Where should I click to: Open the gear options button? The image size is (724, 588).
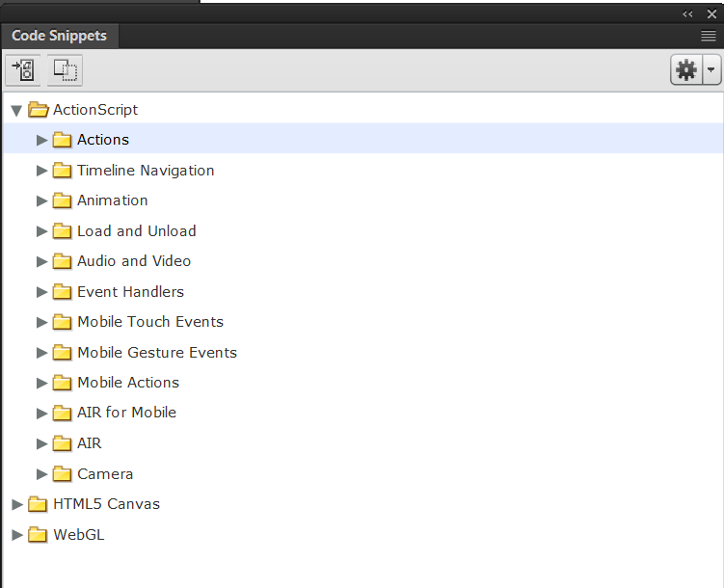click(686, 69)
